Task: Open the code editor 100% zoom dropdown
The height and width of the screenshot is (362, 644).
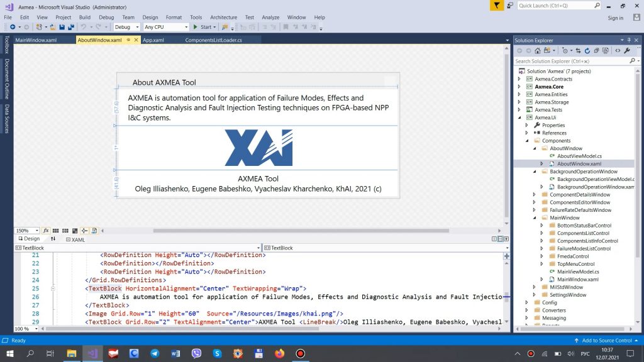Action: (26, 329)
